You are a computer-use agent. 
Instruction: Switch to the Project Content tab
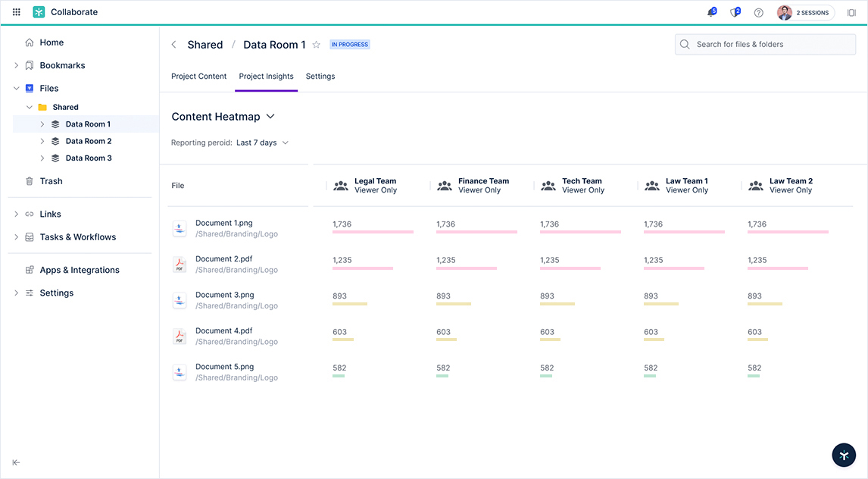[198, 77]
